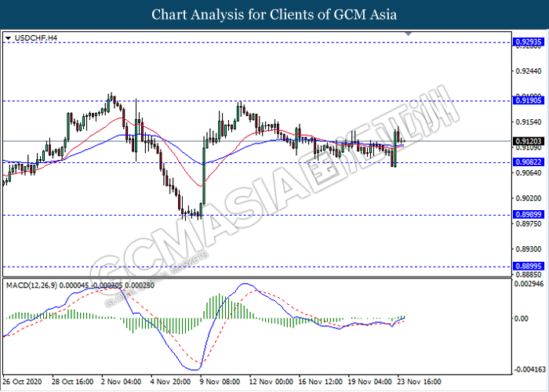This screenshot has width=549, height=392.
Task: Select the 0.88995 price level label
Action: coord(529,267)
